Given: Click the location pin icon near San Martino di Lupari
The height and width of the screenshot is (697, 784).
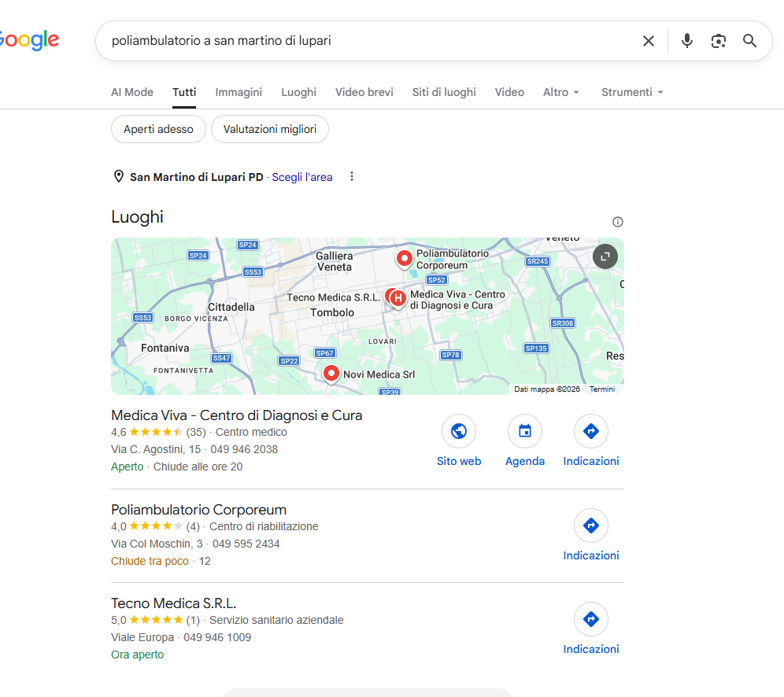Looking at the screenshot, I should coord(119,176).
